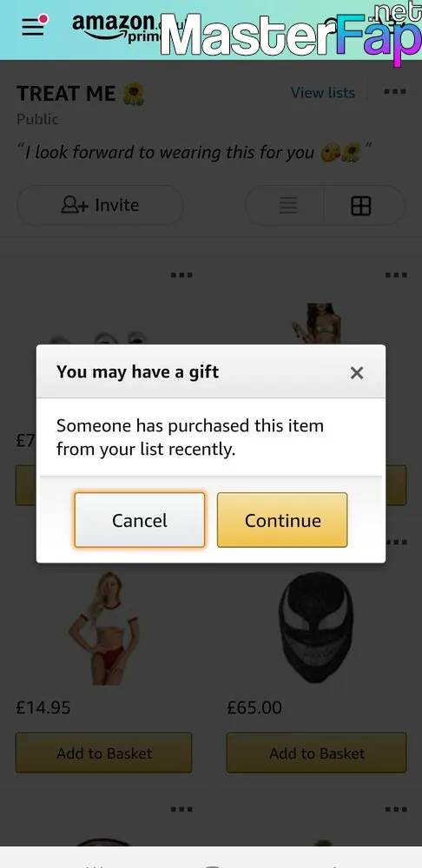The image size is (422, 868).
Task: Open more options for bikini item
Action: click(396, 274)
